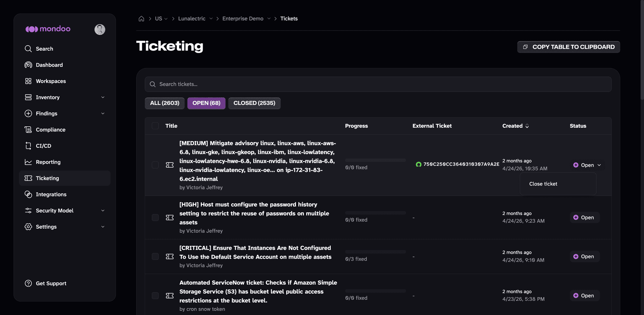644x315 pixels.
Task: Click the Search magnifier icon in sidebar
Action: coord(28,49)
